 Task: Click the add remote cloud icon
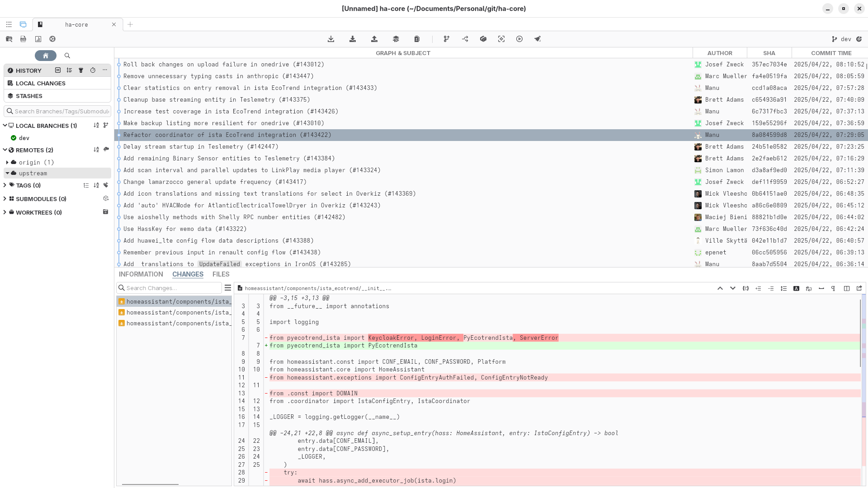106,150
